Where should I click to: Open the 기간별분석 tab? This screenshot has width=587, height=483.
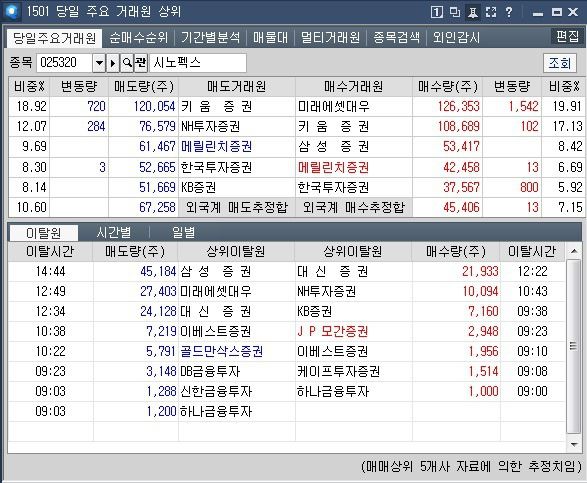(210, 38)
